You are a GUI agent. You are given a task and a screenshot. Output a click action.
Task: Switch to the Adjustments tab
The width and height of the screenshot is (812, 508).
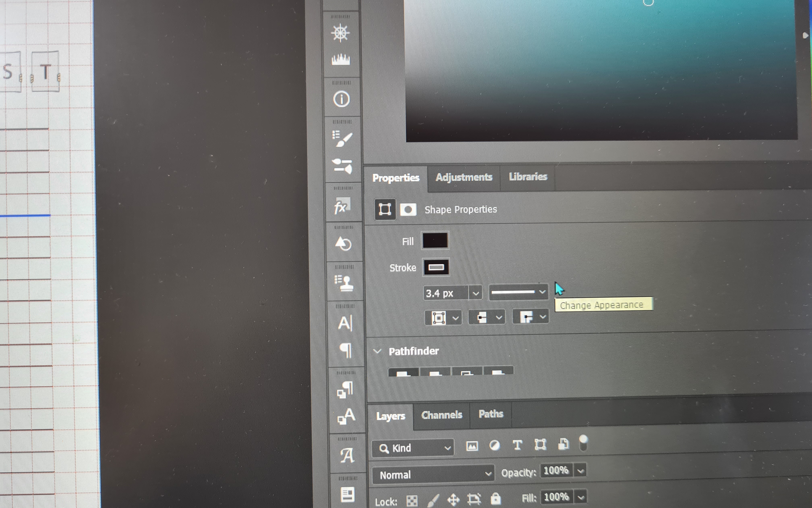coord(464,177)
